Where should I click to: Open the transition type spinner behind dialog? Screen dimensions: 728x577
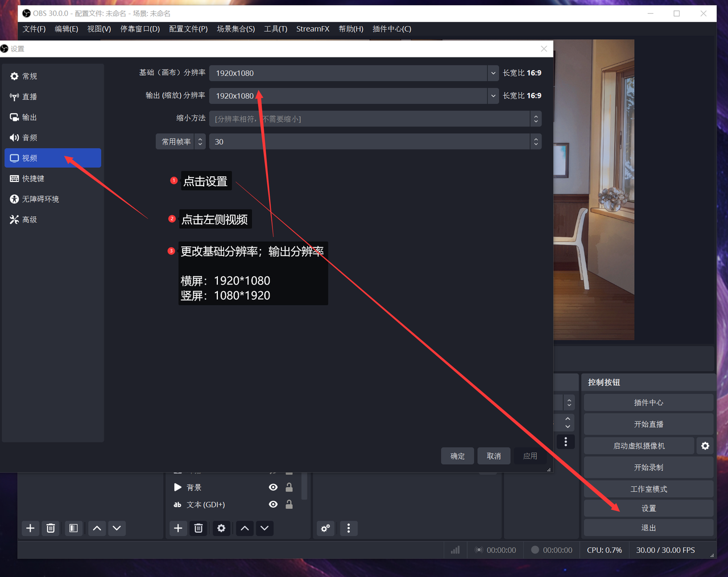569,402
